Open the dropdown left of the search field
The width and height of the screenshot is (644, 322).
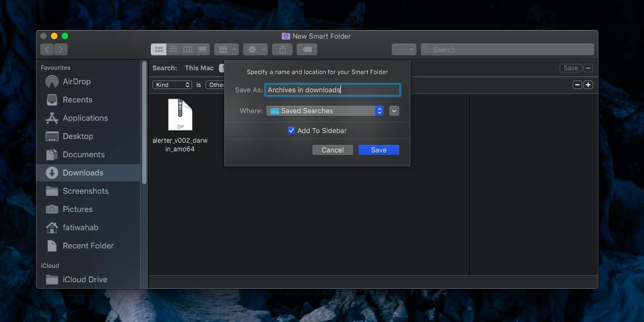[404, 49]
